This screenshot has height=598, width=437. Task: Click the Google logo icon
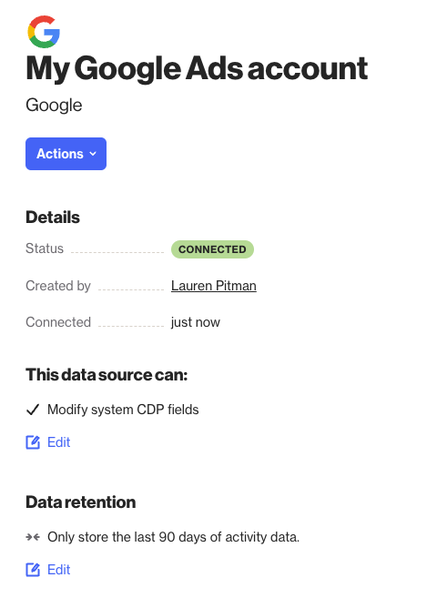[43, 32]
